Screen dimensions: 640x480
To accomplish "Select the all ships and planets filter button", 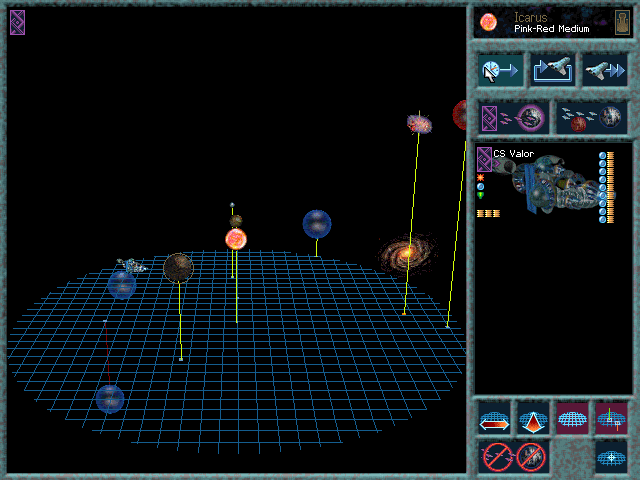I will point(591,118).
